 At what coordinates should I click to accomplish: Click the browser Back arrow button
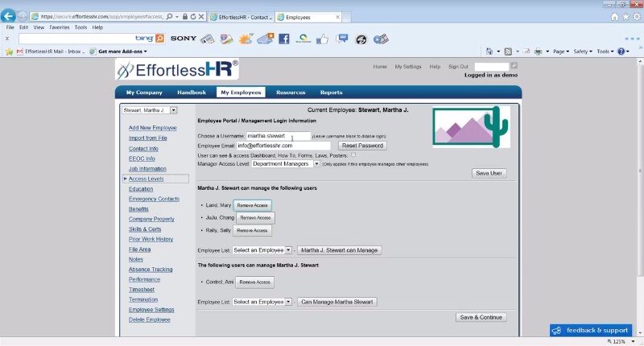pyautogui.click(x=9, y=16)
